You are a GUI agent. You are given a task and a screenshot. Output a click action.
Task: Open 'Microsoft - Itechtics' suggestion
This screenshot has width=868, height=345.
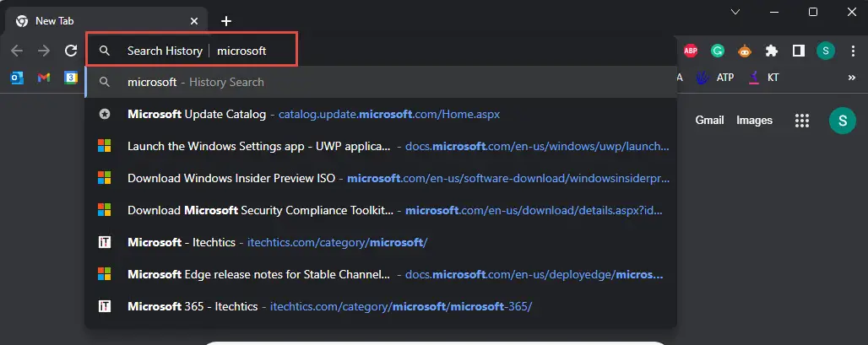(381, 242)
